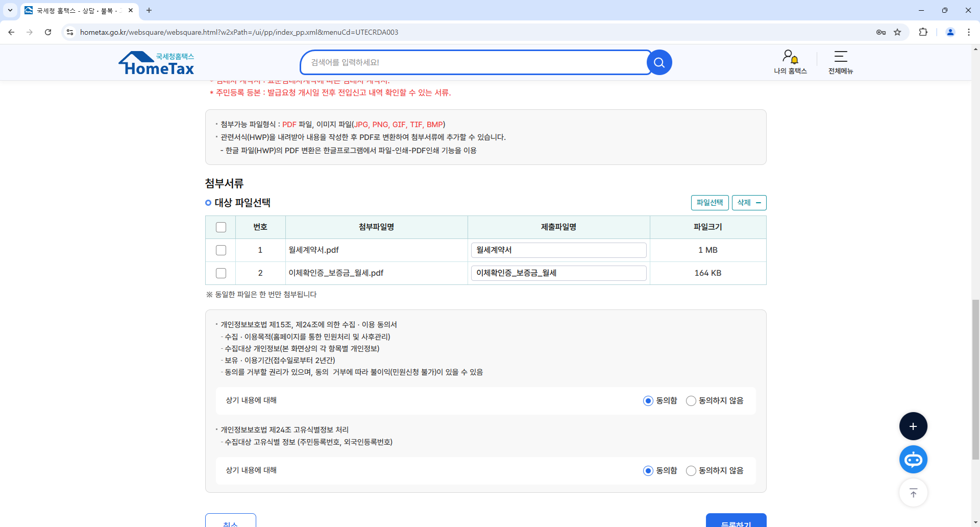Click the 첨부서류 section heading
The height and width of the screenshot is (527, 980).
224,183
